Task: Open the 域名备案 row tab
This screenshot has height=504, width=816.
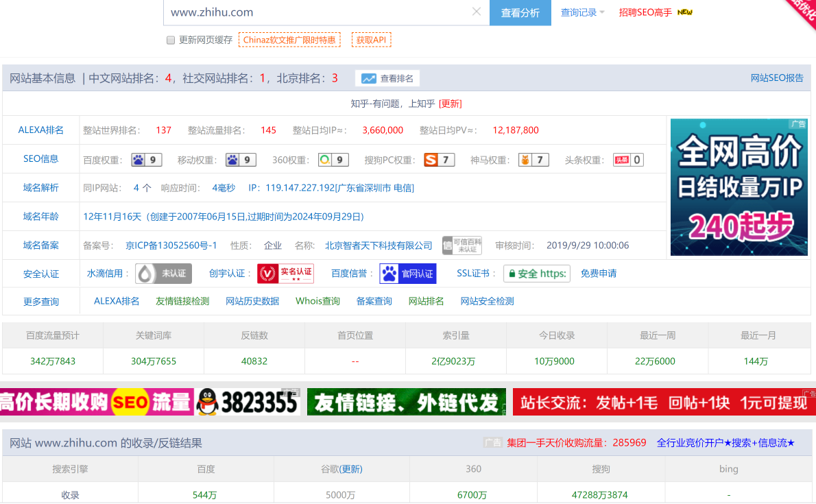Action: coord(41,245)
